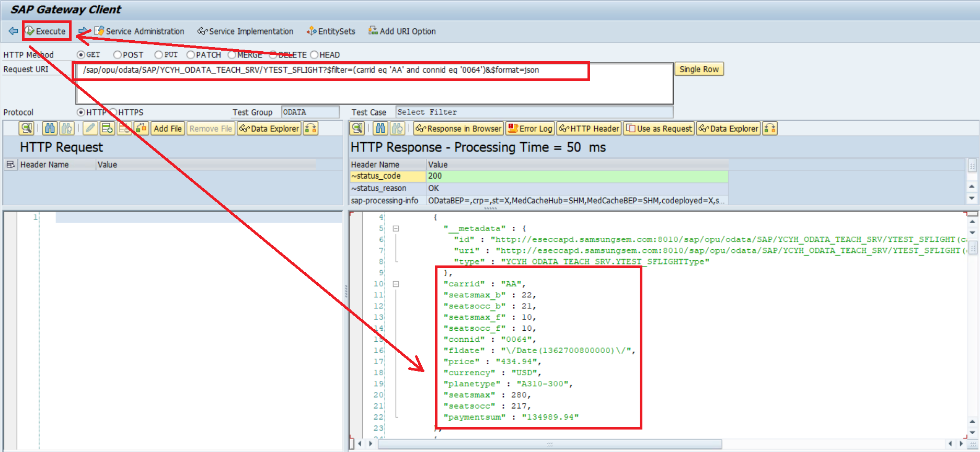Click Find binoculars in HTTP Response toolbar
980x452 pixels.
381,129
